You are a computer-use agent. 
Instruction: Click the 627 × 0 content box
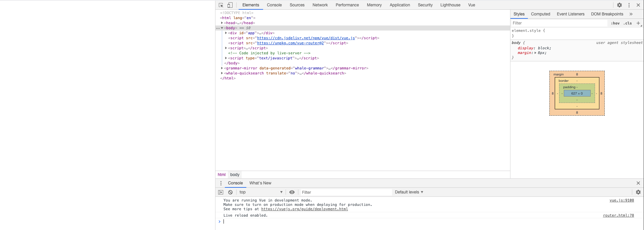pyautogui.click(x=577, y=93)
